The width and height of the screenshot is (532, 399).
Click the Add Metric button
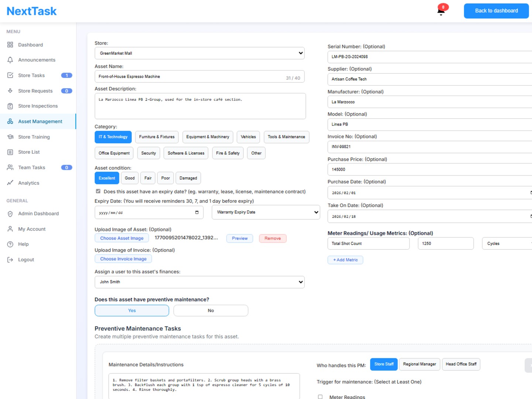click(345, 260)
